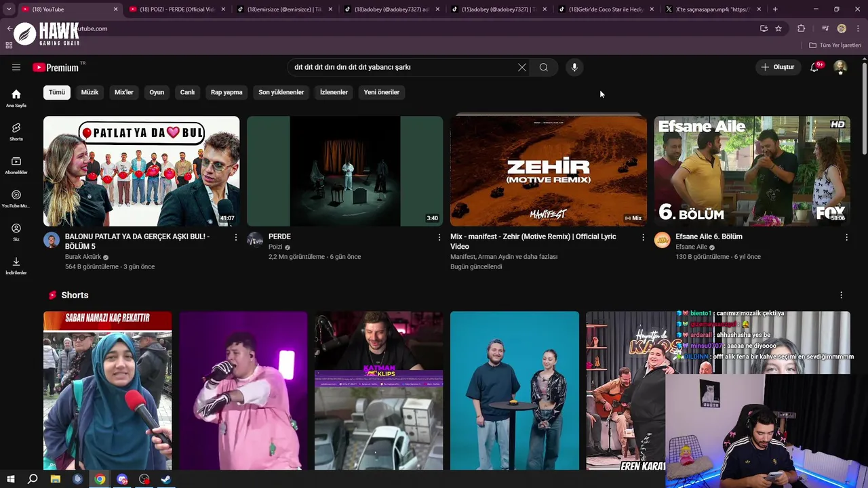Select the Canlı filter chip
868x488 pixels.
(x=187, y=92)
